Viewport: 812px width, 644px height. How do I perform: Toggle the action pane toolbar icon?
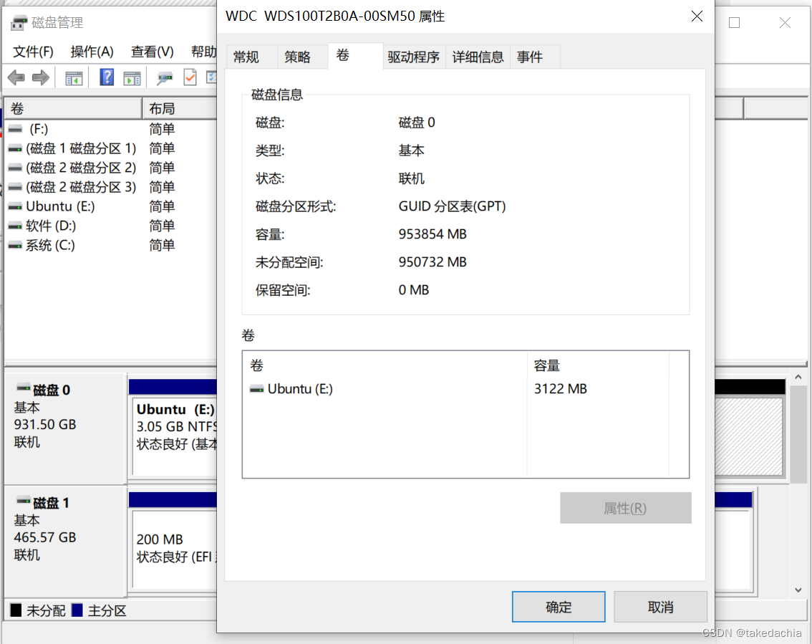pyautogui.click(x=132, y=79)
